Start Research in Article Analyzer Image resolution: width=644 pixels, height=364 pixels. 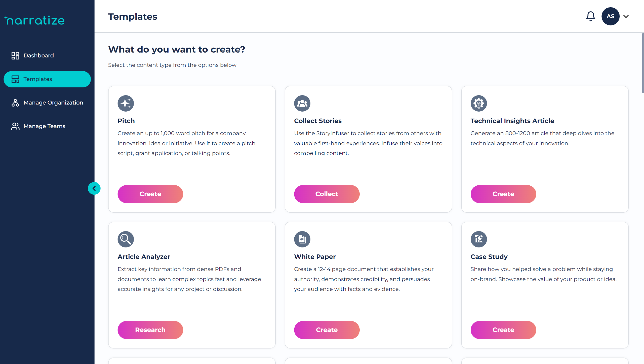click(x=150, y=330)
